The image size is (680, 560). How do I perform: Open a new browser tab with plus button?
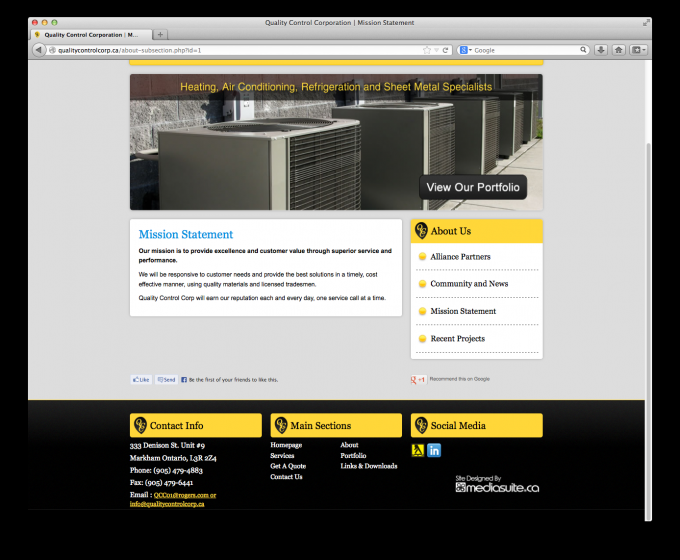161,35
